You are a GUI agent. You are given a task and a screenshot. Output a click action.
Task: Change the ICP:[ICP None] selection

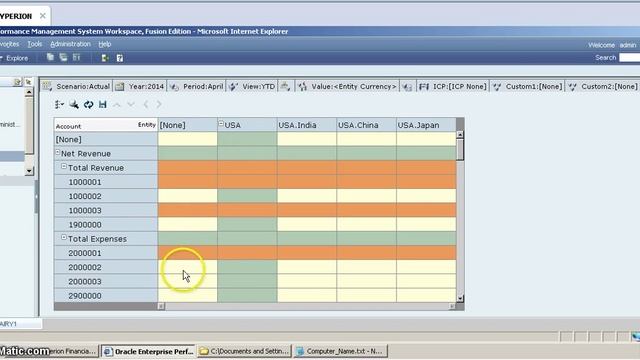coord(460,87)
